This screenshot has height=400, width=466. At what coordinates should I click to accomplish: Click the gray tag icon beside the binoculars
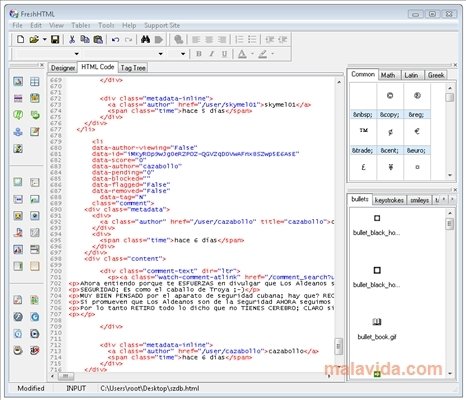point(159,40)
